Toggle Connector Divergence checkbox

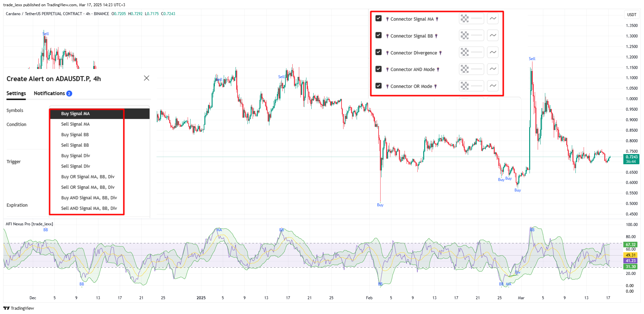(379, 52)
